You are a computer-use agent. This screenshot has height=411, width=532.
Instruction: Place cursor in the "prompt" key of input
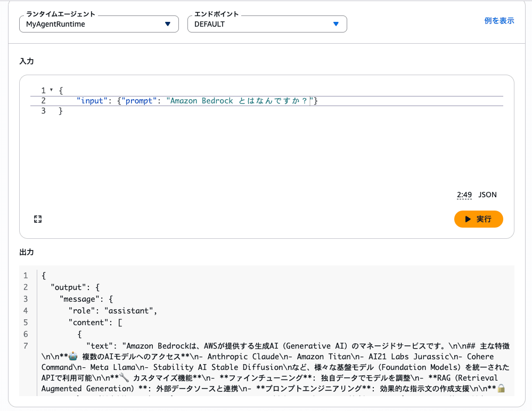coord(139,101)
